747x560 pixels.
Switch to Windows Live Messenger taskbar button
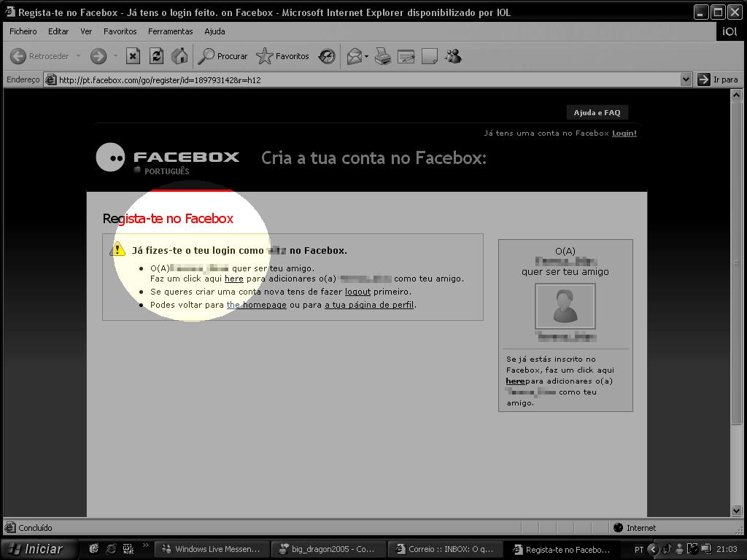pos(211,550)
